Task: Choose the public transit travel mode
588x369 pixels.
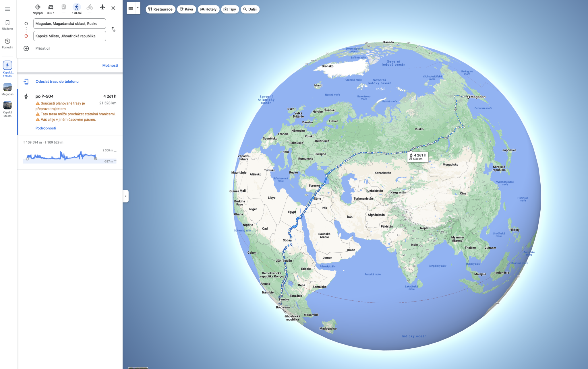Action: coord(64,7)
